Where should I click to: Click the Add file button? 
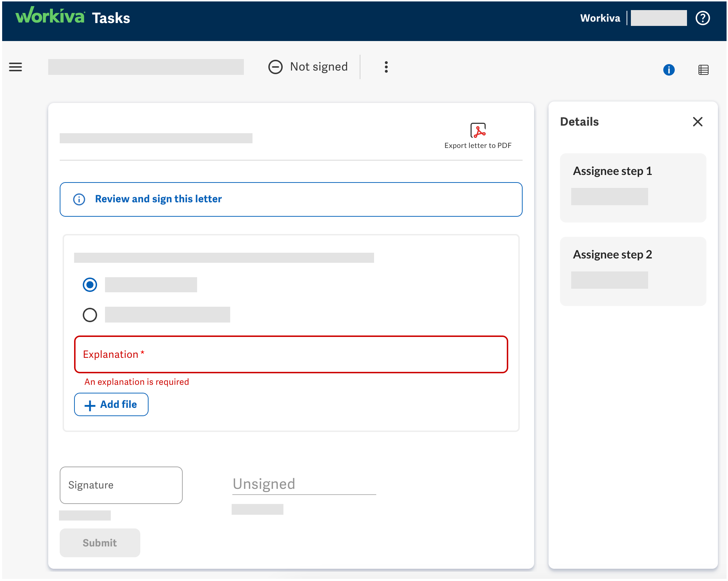point(111,404)
